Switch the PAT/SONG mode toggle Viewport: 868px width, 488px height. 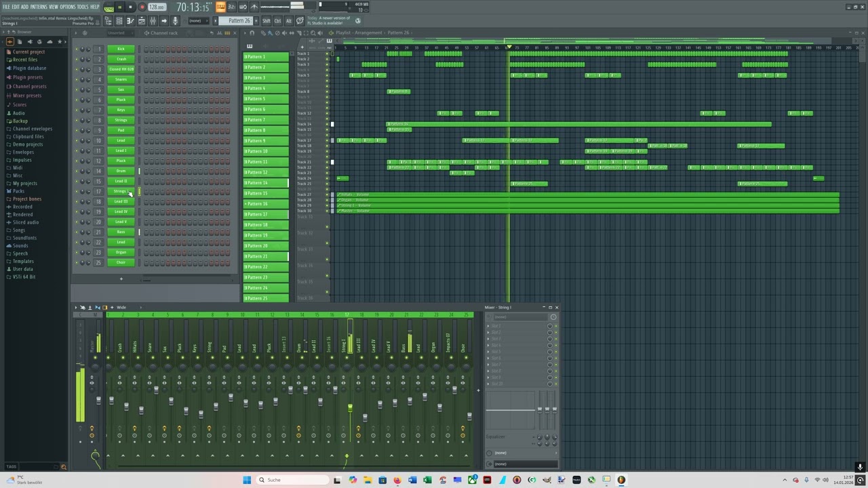coord(109,7)
